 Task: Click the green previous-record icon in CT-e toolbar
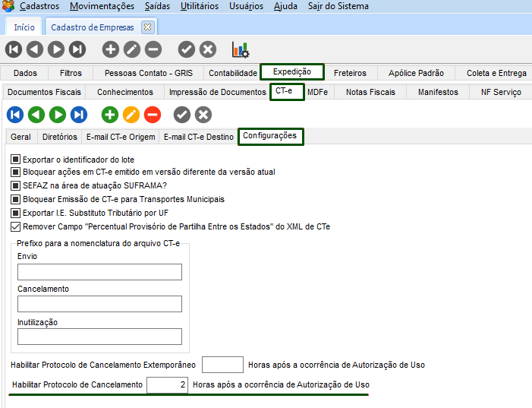tap(36, 115)
